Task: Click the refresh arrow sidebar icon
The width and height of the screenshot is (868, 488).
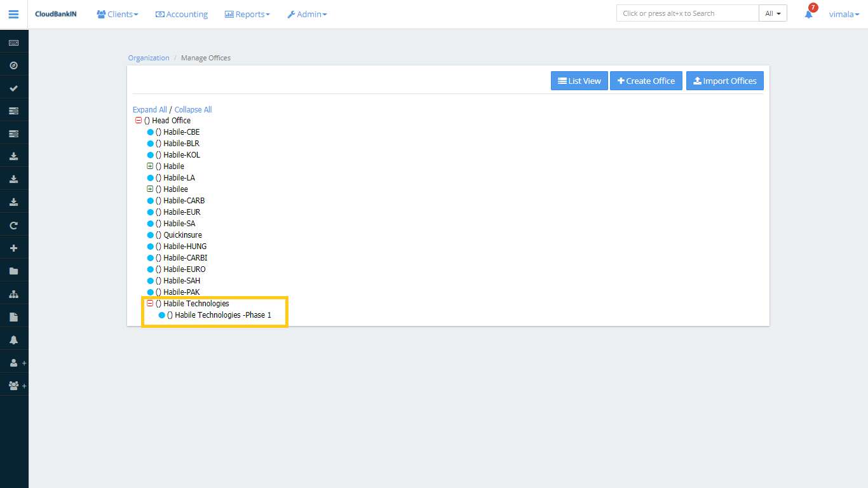Action: click(13, 226)
